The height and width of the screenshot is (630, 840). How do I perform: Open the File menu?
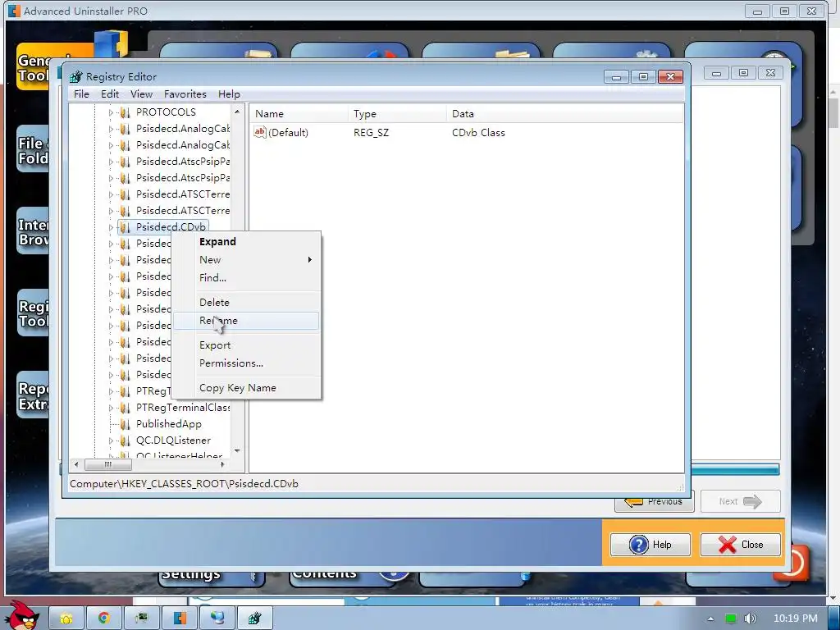(x=81, y=94)
